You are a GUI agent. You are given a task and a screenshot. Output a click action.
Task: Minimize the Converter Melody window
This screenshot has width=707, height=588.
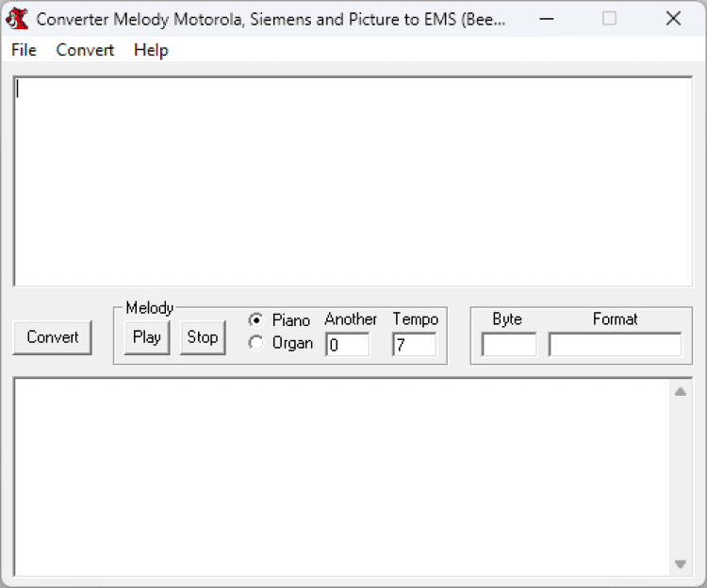click(x=547, y=19)
